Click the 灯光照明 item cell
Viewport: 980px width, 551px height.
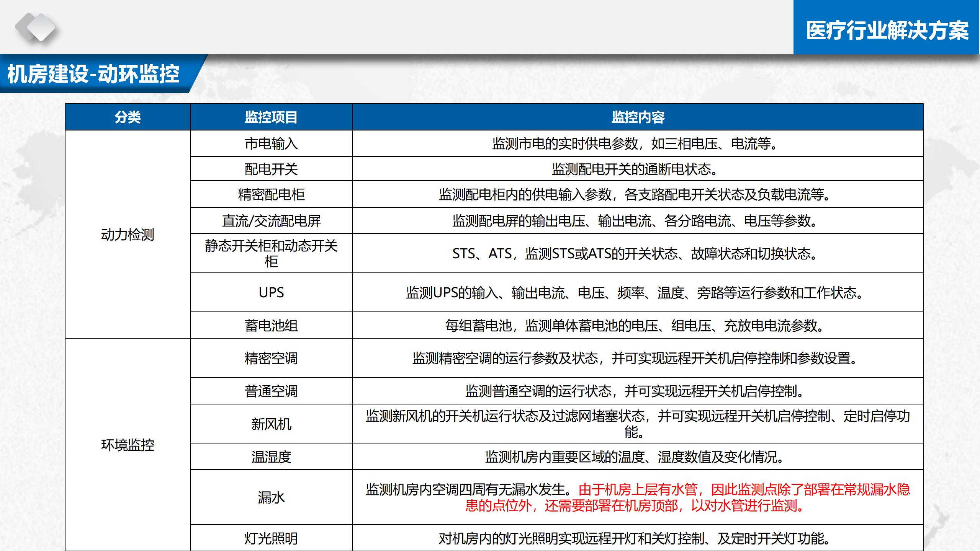pyautogui.click(x=271, y=538)
